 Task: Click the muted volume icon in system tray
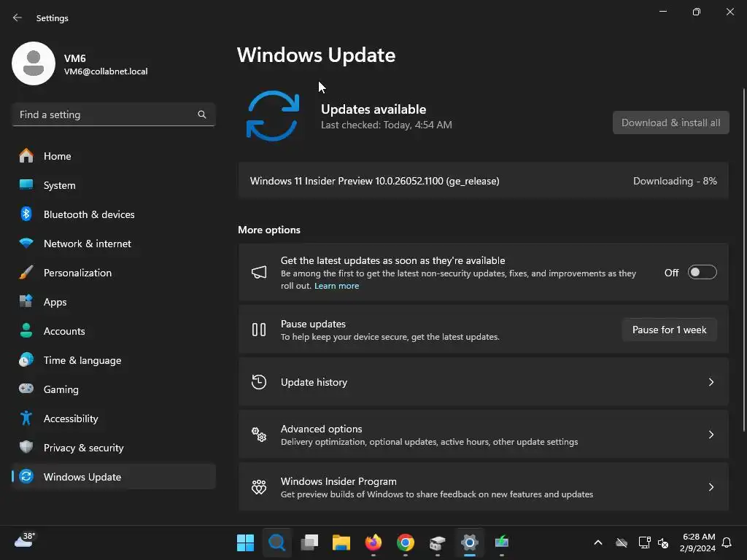663,542
